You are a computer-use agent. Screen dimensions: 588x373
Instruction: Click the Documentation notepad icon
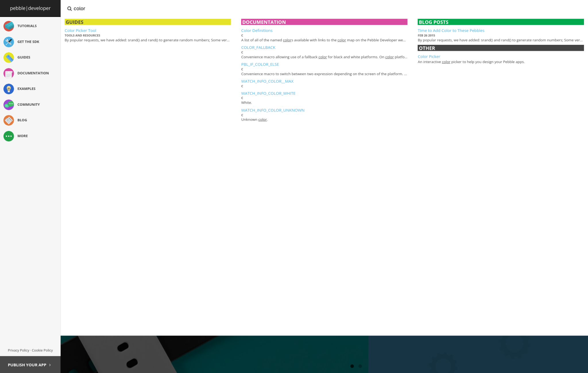(x=9, y=73)
